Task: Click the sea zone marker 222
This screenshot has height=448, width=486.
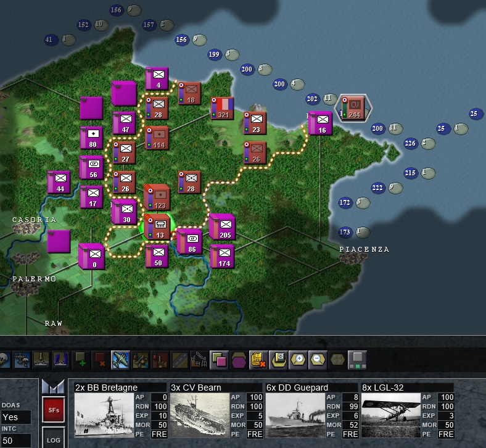Action: point(377,188)
